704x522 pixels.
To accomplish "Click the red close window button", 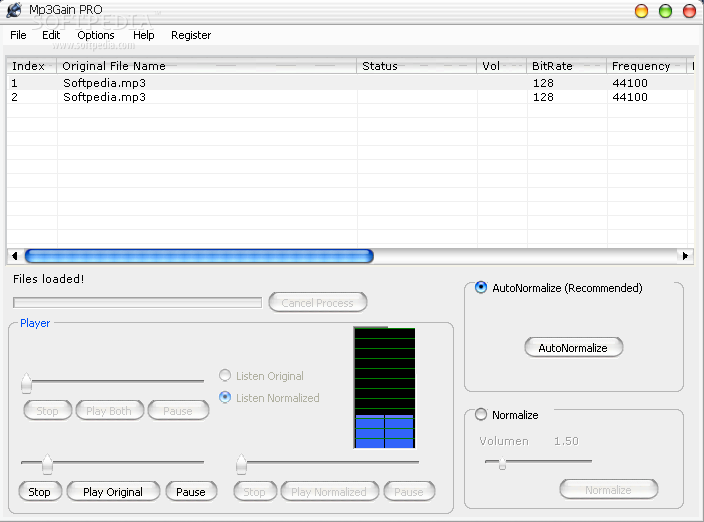I will pos(689,11).
